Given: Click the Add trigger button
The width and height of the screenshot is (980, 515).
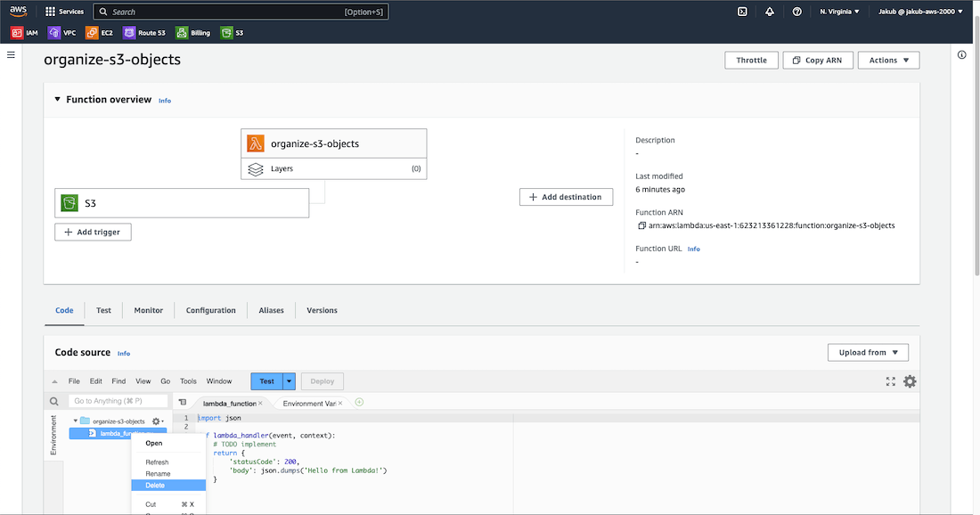Looking at the screenshot, I should pyautogui.click(x=94, y=232).
